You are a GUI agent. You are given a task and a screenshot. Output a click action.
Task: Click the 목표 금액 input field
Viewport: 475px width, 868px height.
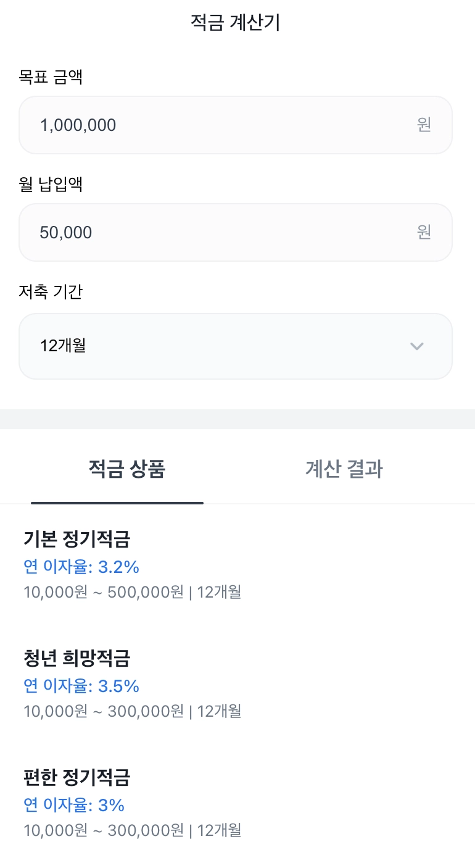(x=222, y=125)
